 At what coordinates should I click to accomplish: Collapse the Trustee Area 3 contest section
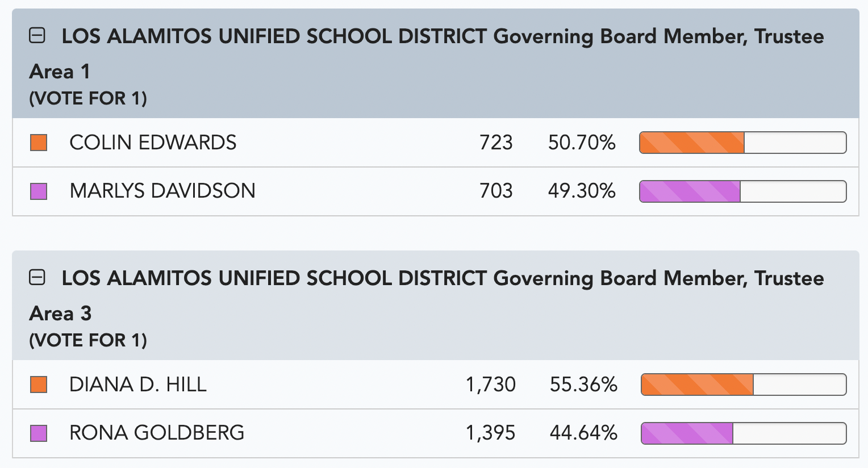(x=37, y=278)
